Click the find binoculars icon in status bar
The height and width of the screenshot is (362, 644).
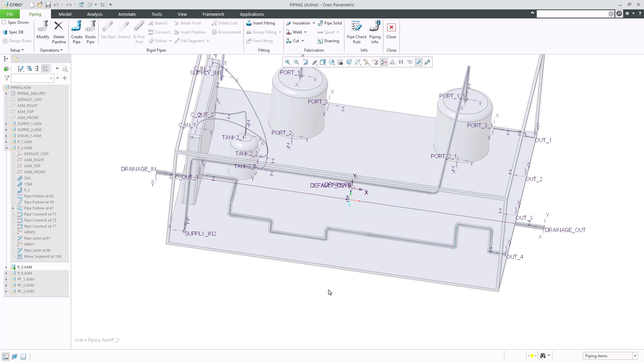coord(543,356)
